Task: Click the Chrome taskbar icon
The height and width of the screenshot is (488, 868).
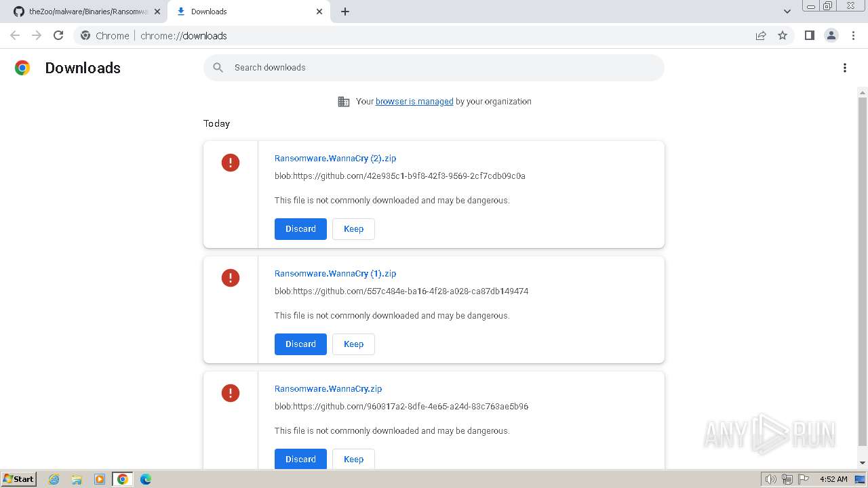Action: [122, 479]
